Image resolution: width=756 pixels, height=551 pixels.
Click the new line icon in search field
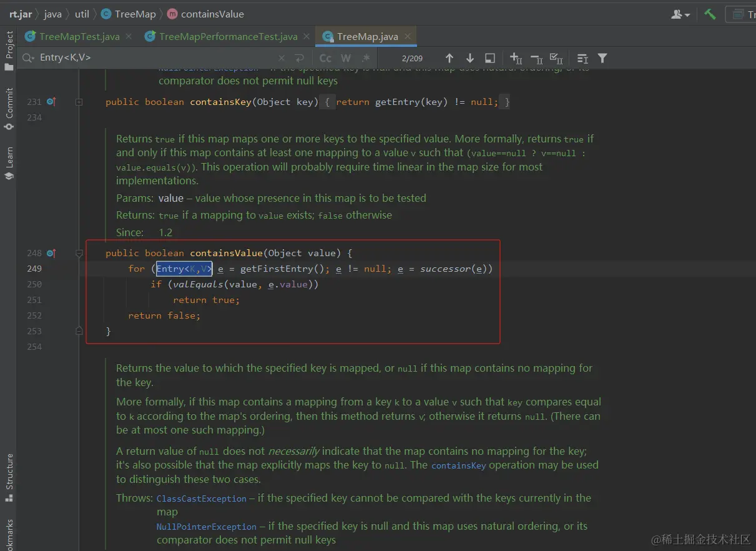[300, 58]
